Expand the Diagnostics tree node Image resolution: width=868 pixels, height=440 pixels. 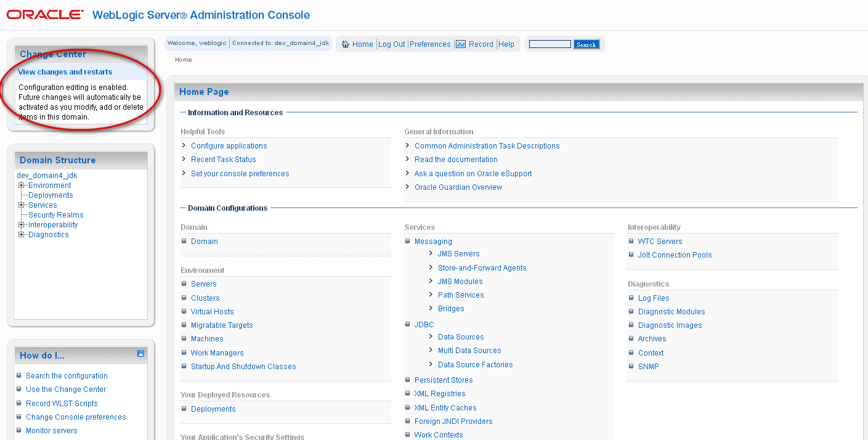22,235
